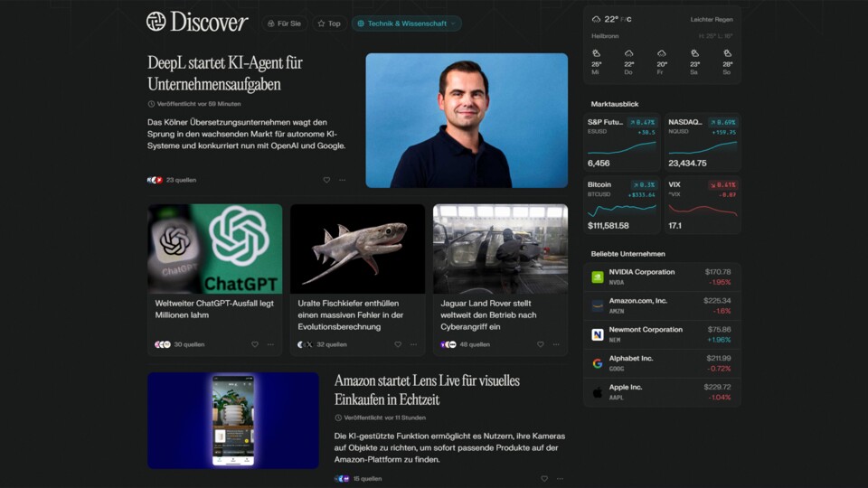The width and height of the screenshot is (868, 488).
Task: Open the ChatGPT-Ausfall article thumbnail
Action: (215, 249)
